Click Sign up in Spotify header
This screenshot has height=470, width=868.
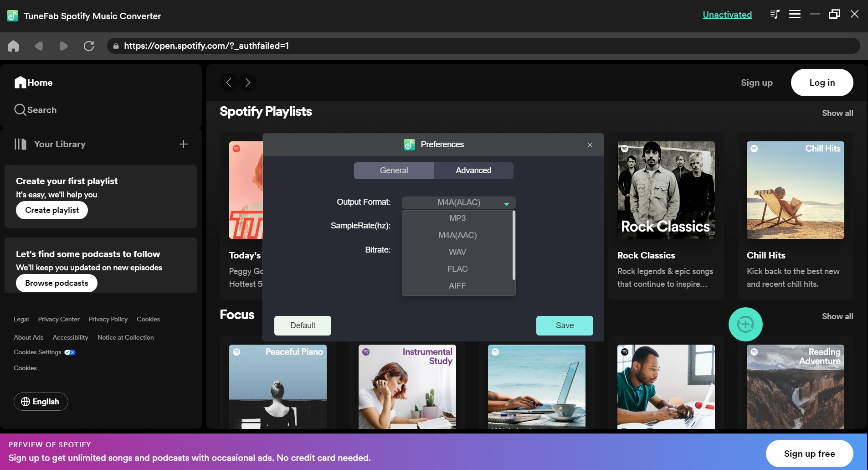click(757, 83)
